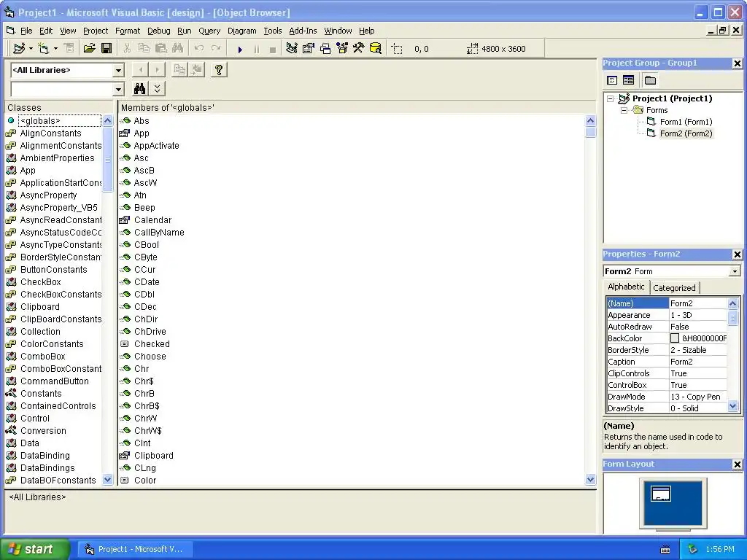Click the Search binoculars in Object Browser
The width and height of the screenshot is (747, 560).
139,88
